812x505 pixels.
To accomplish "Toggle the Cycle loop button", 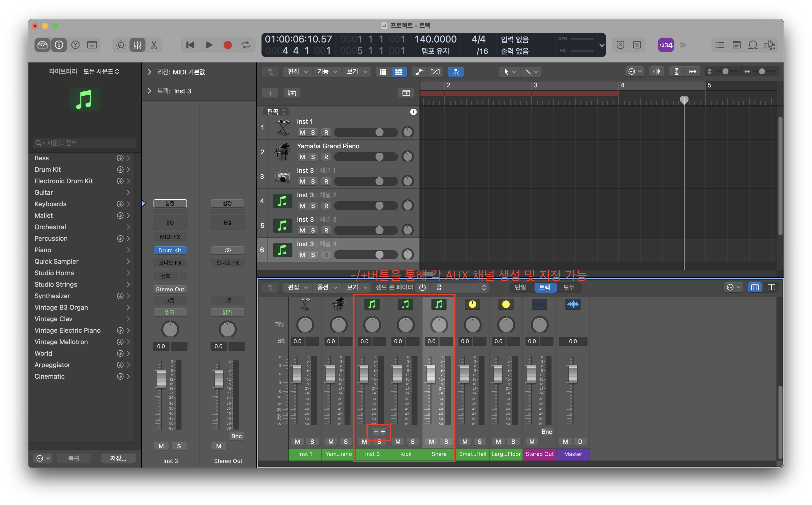I will (246, 45).
